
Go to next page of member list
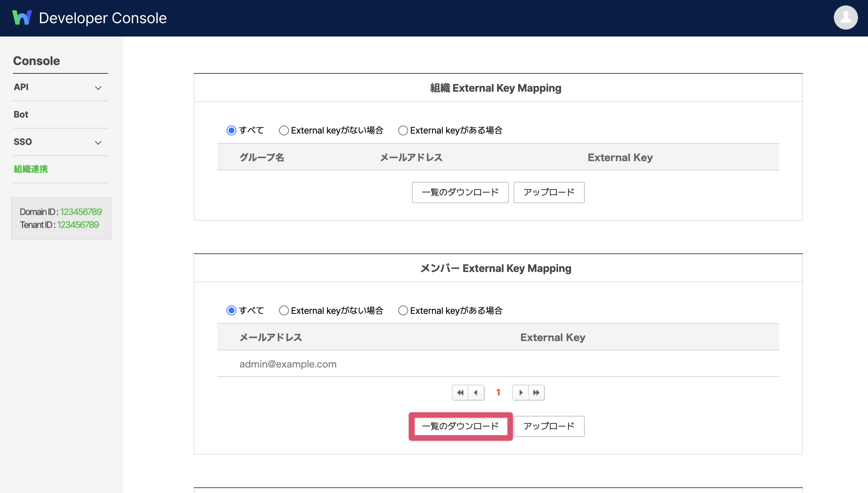coord(520,393)
